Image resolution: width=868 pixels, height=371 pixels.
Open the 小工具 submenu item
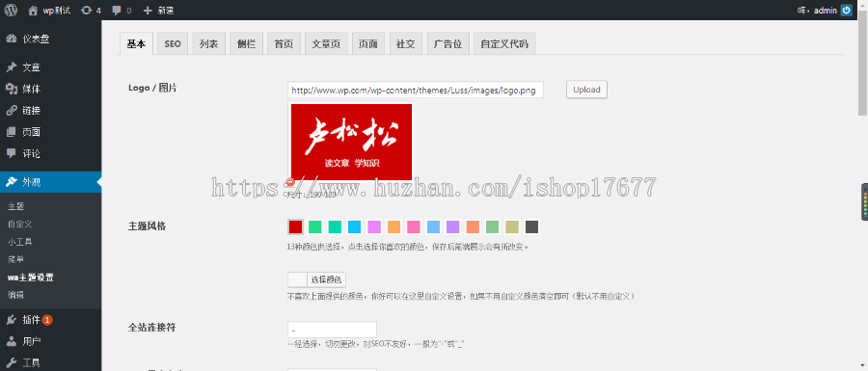(20, 242)
